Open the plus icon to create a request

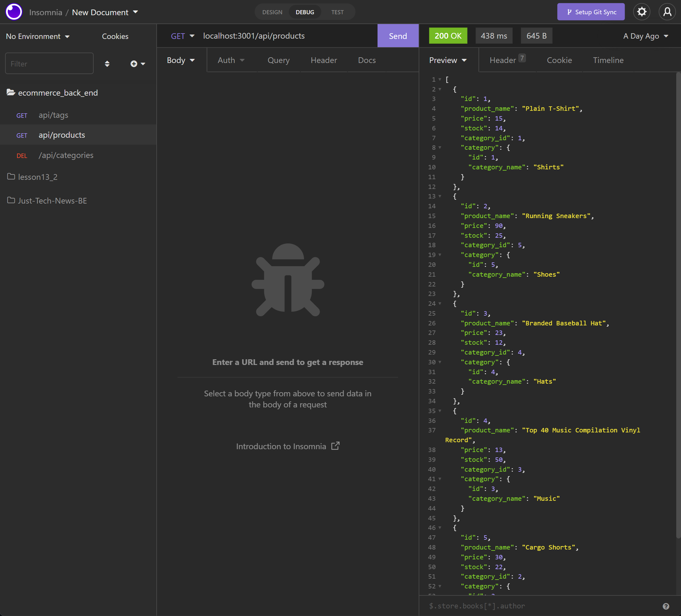134,64
